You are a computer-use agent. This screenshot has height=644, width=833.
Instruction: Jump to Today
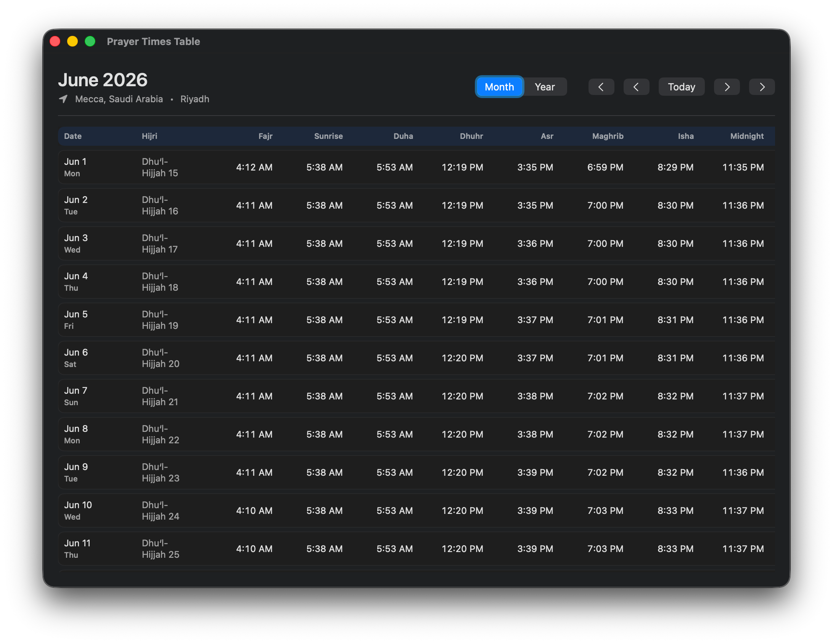[682, 87]
